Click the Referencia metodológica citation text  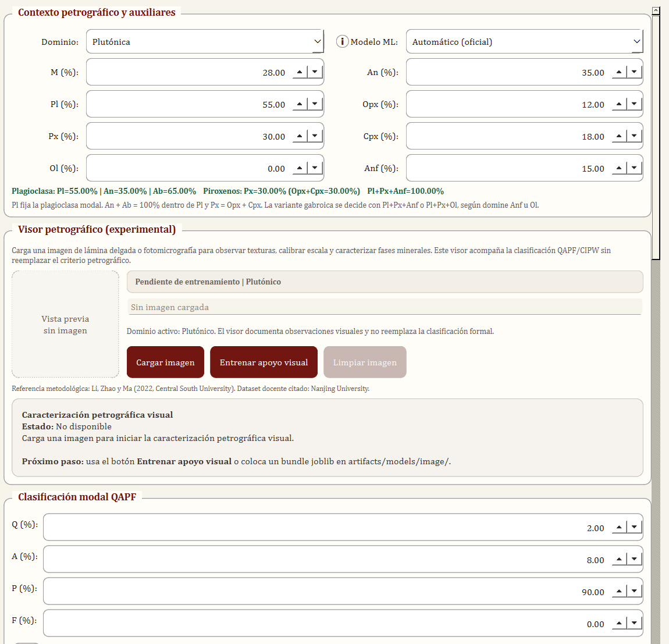(190, 389)
